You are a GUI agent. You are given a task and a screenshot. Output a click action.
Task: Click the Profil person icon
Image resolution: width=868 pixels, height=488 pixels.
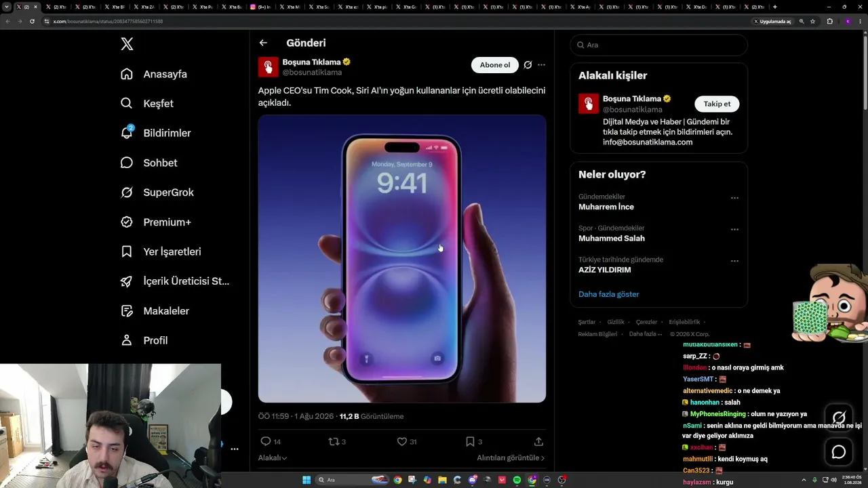tap(127, 340)
